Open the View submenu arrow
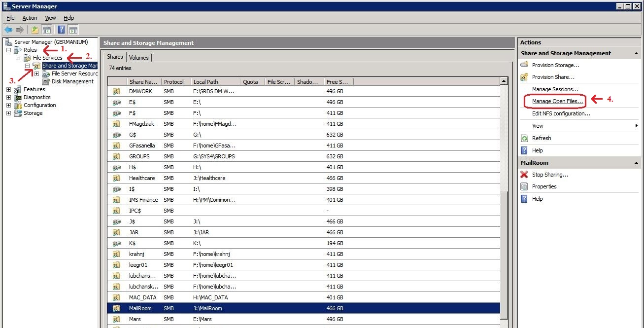644x328 pixels. 636,126
